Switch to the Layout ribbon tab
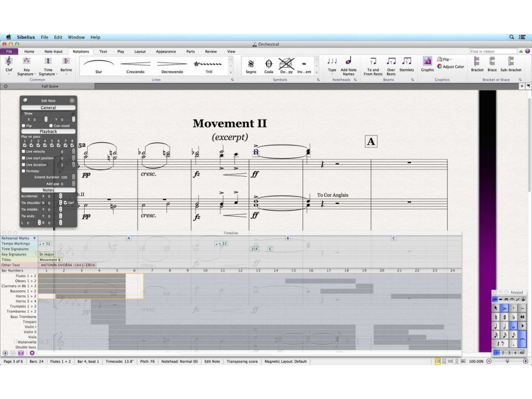The width and height of the screenshot is (532, 399). pyautogui.click(x=140, y=51)
